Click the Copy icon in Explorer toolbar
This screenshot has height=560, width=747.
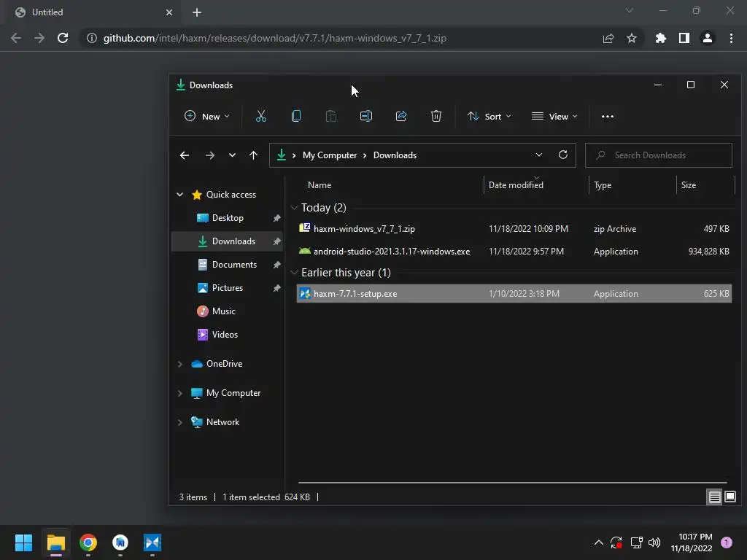(296, 116)
